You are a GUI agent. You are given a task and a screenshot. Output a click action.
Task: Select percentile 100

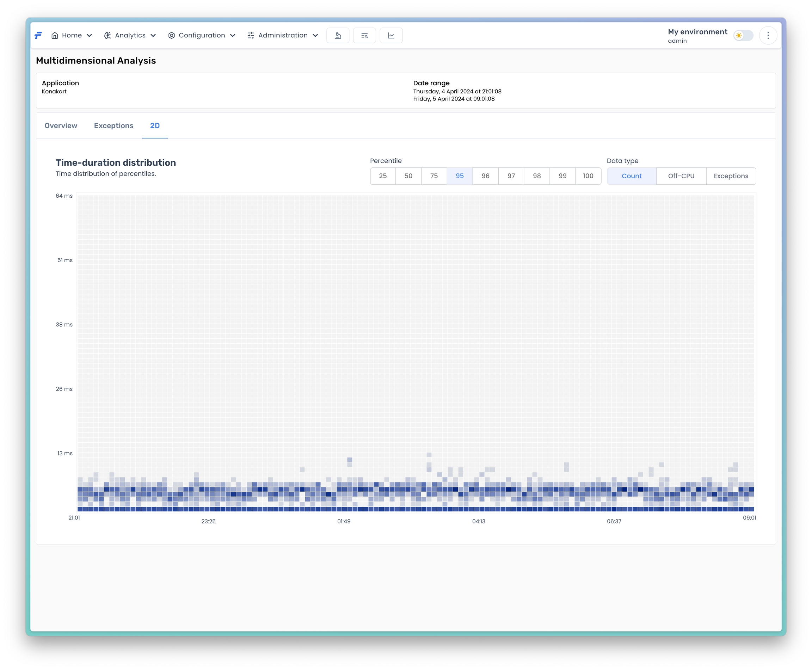tap(588, 176)
